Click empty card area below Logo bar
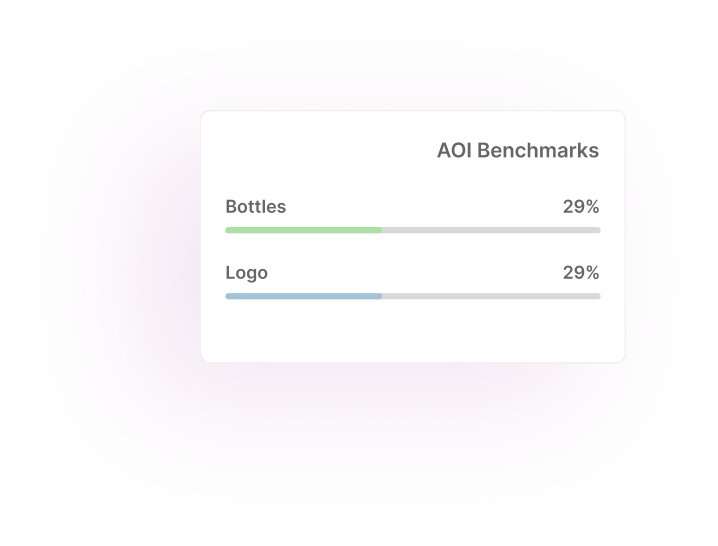 (413, 331)
